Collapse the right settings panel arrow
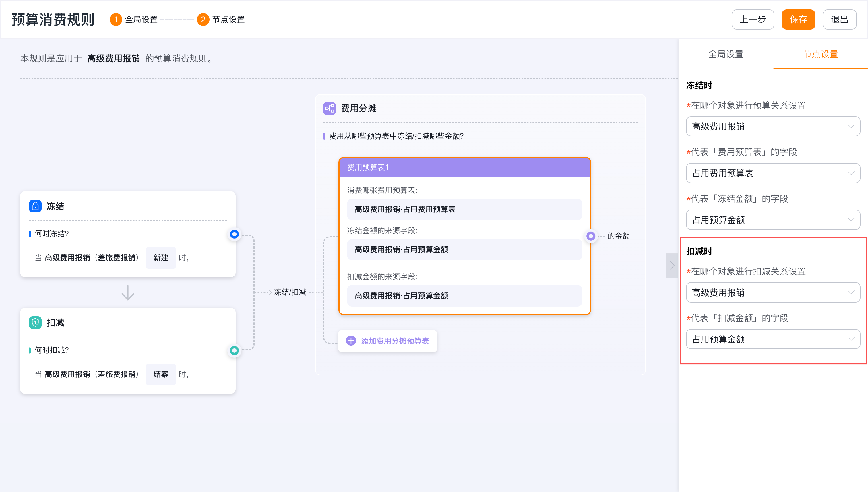Viewport: 868px width, 492px height. tap(672, 266)
